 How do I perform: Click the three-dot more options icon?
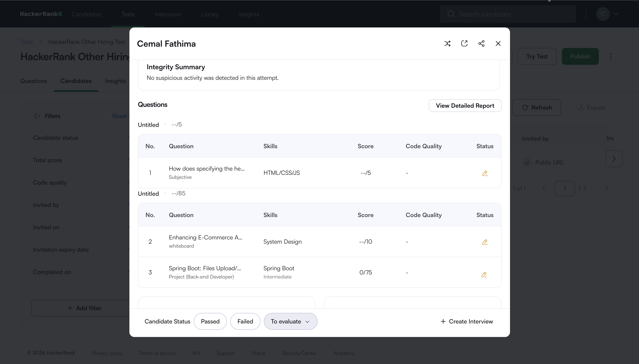610,57
